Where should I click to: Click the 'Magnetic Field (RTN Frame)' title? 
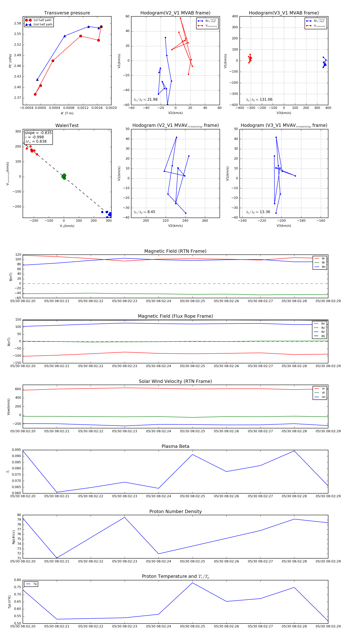[175, 251]
